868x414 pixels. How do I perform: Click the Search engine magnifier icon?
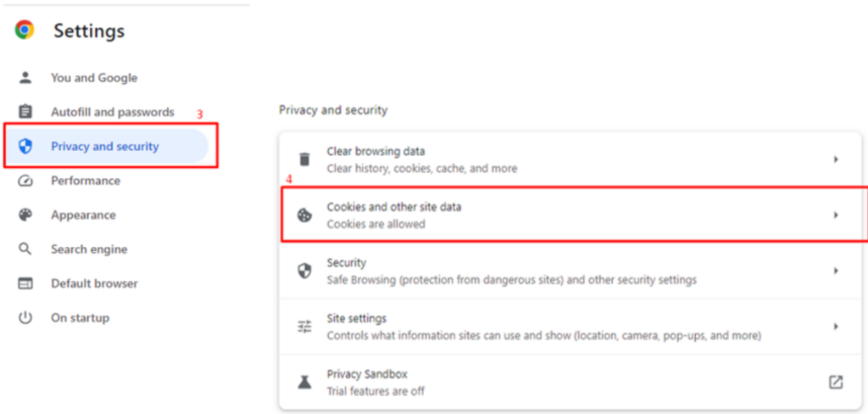25,249
